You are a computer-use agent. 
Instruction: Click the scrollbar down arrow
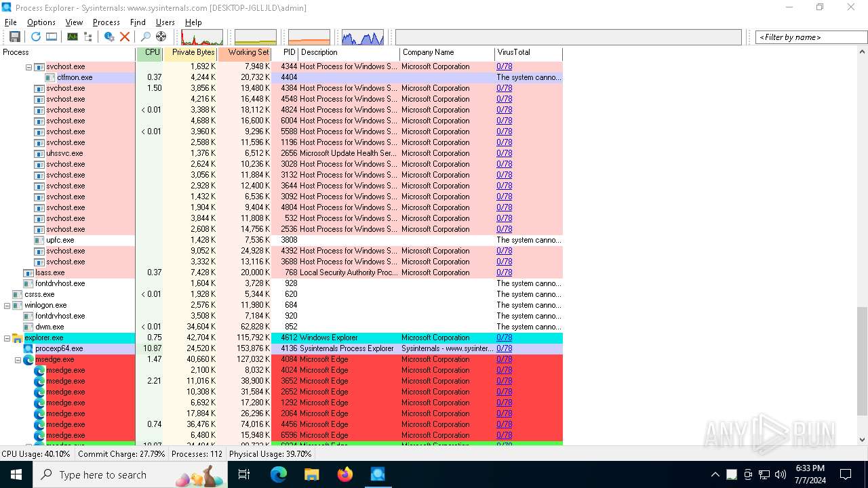[x=862, y=440]
